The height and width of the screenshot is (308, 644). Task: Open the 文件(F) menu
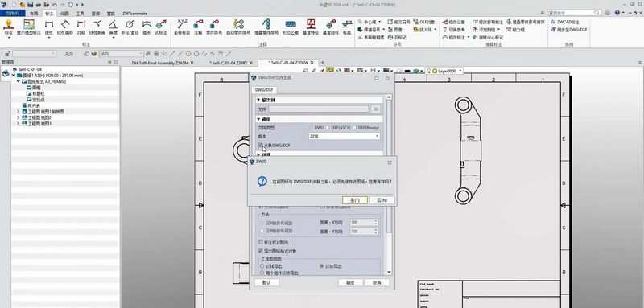[12, 14]
